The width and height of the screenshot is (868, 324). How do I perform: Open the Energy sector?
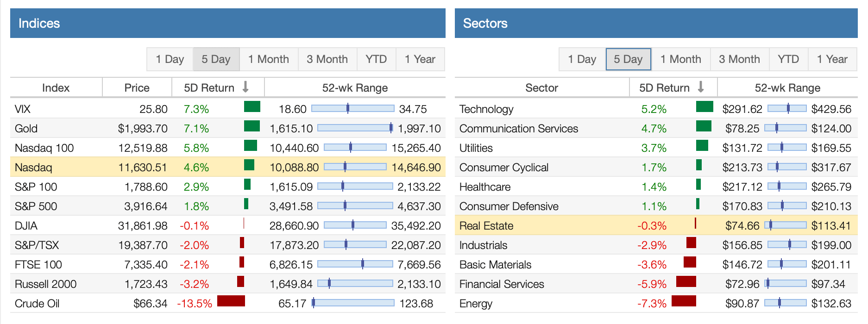pos(656,303)
